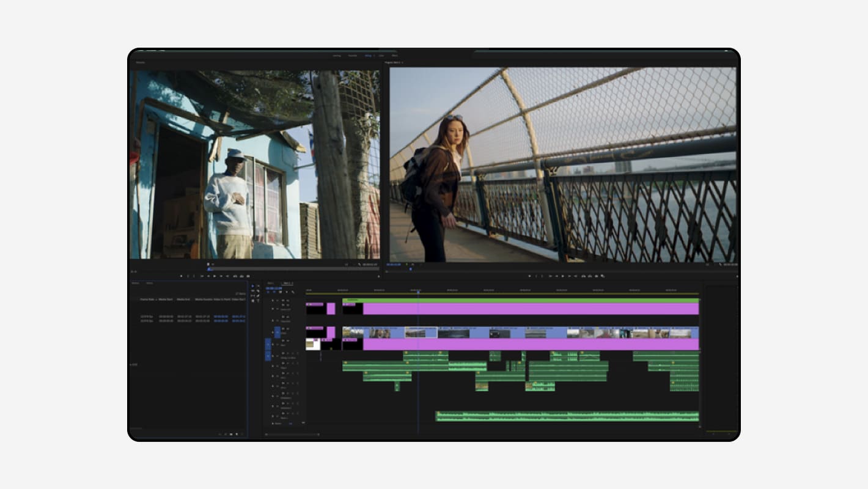This screenshot has width=868, height=489.
Task: Open Source monitor playback resolution dropdown
Action: coord(348,265)
